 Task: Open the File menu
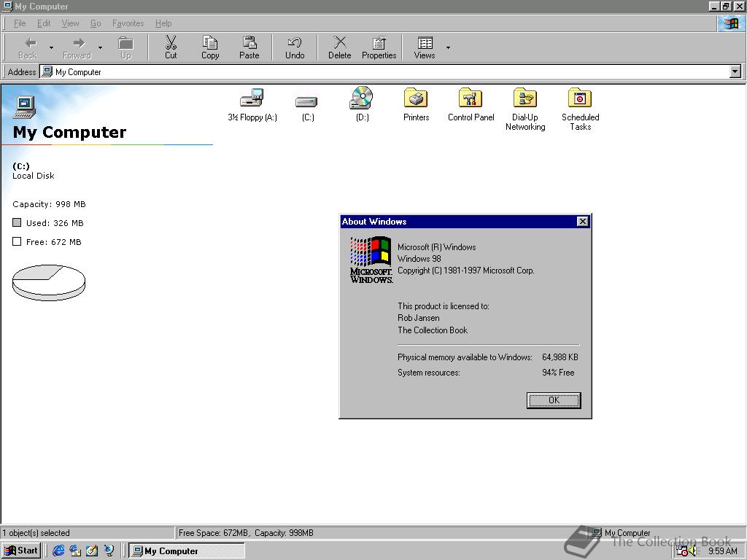click(20, 23)
